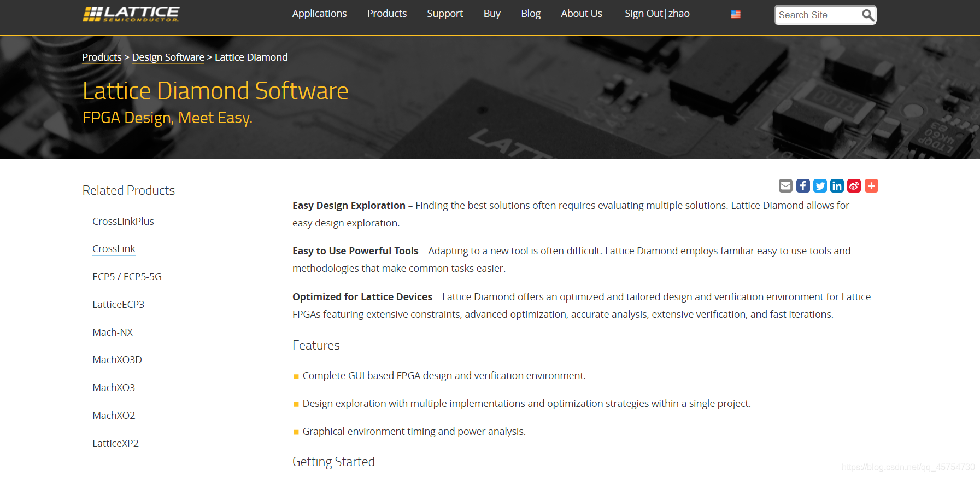Open CrossLink related product
Viewport: 980px width, 477px height.
coord(114,249)
